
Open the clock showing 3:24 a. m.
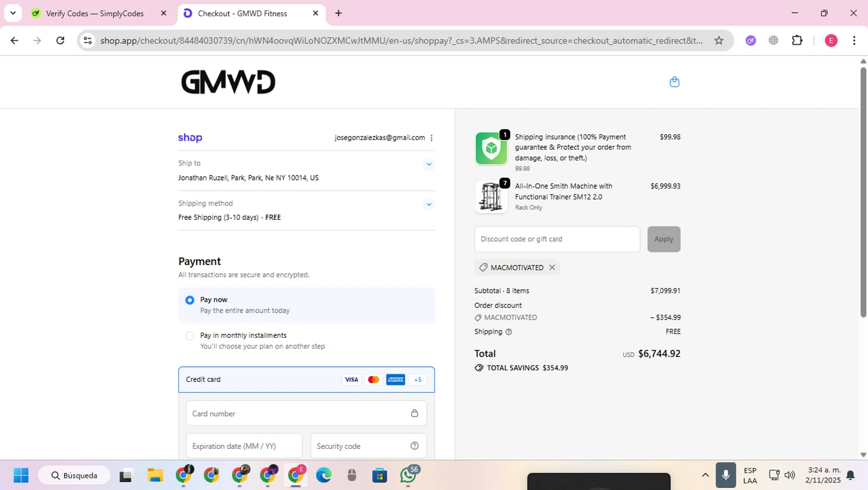(823, 475)
